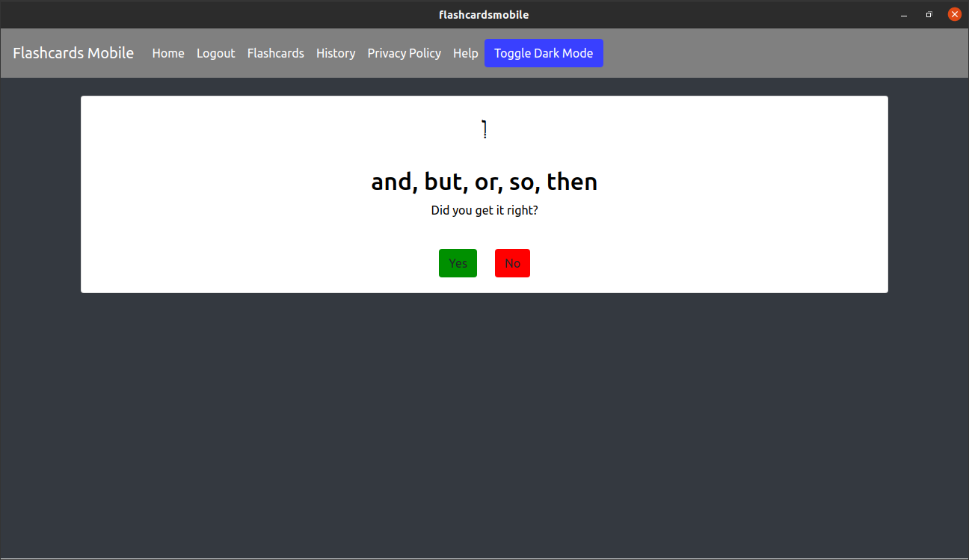Navigate to the Home page
The height and width of the screenshot is (560, 969).
point(167,53)
